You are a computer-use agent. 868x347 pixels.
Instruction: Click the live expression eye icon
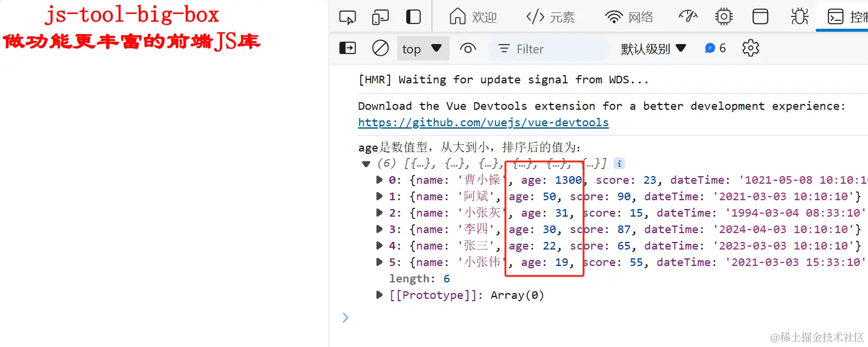[468, 49]
